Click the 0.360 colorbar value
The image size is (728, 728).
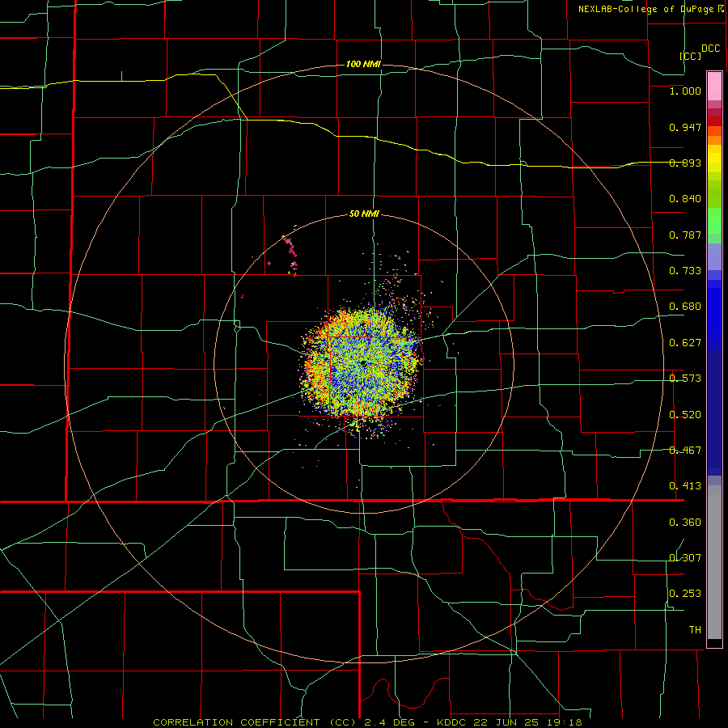tap(685, 523)
